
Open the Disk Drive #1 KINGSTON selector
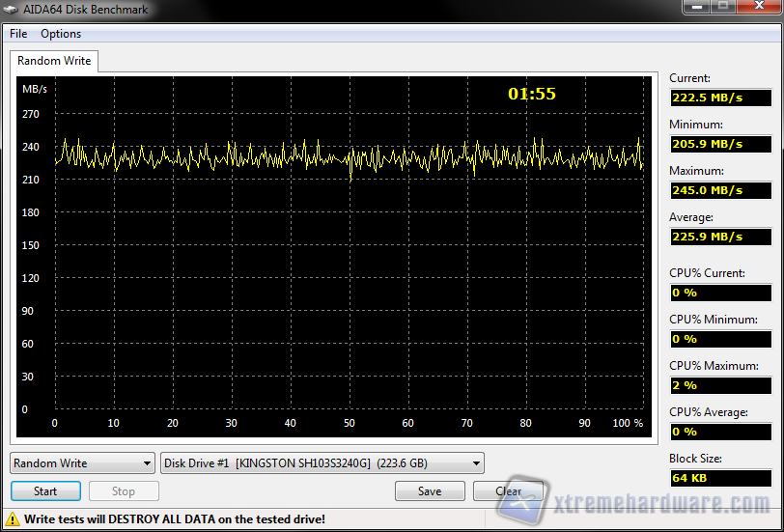coord(322,463)
